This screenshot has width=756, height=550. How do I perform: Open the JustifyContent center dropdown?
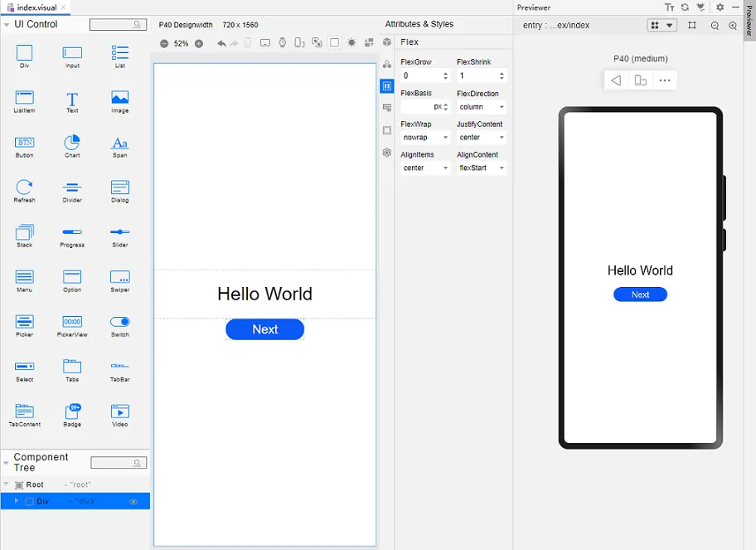(x=481, y=138)
